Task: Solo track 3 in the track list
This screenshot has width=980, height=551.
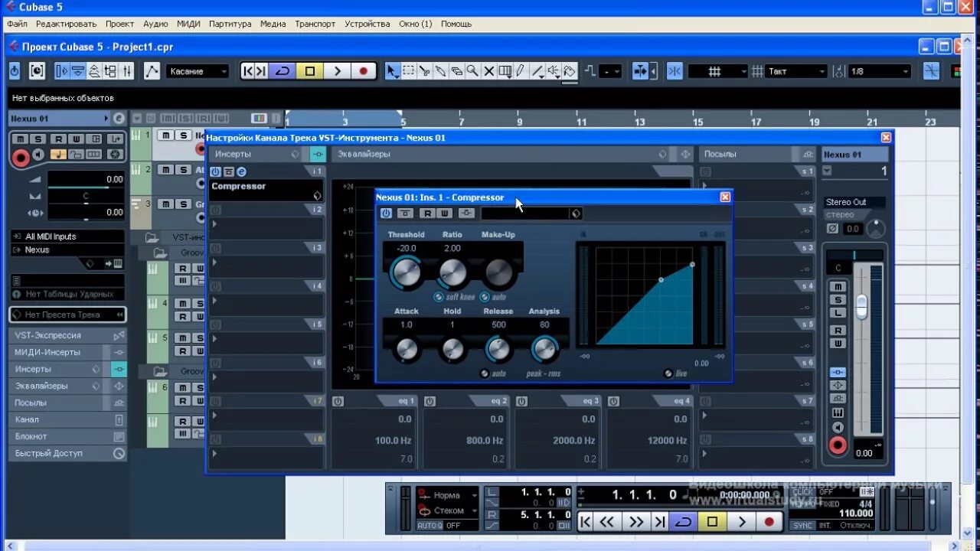Action: pyautogui.click(x=183, y=204)
